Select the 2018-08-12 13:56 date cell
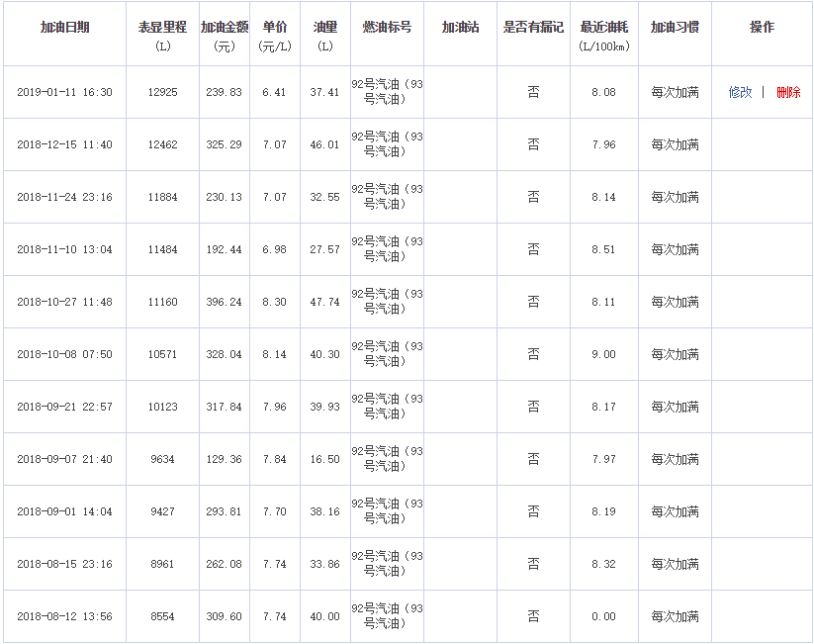The width and height of the screenshot is (814, 644). tap(65, 616)
